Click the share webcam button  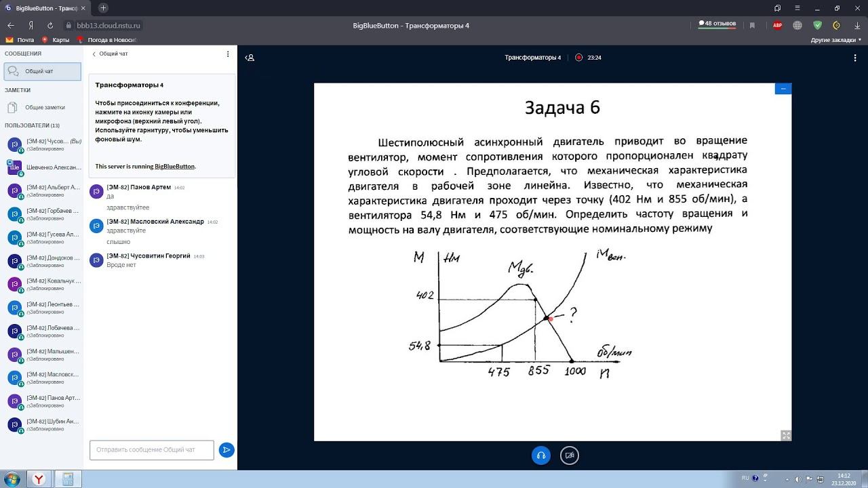point(570,455)
